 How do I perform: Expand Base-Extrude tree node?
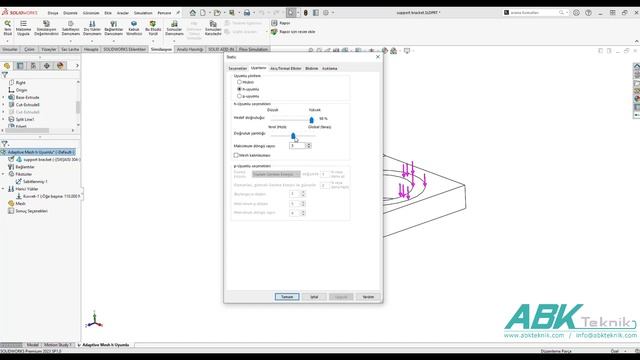coord(3,98)
